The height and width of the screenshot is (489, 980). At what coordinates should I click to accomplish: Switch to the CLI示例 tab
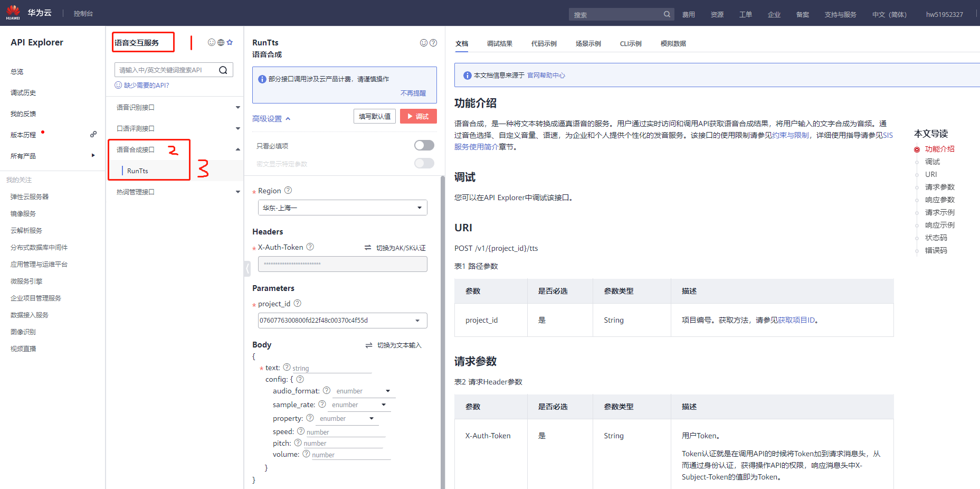[x=631, y=44]
